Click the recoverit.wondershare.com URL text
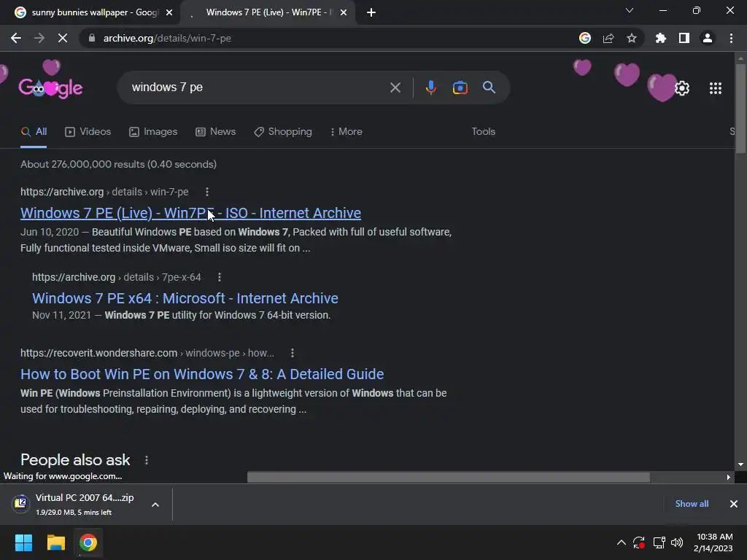The width and height of the screenshot is (747, 560). (147, 353)
